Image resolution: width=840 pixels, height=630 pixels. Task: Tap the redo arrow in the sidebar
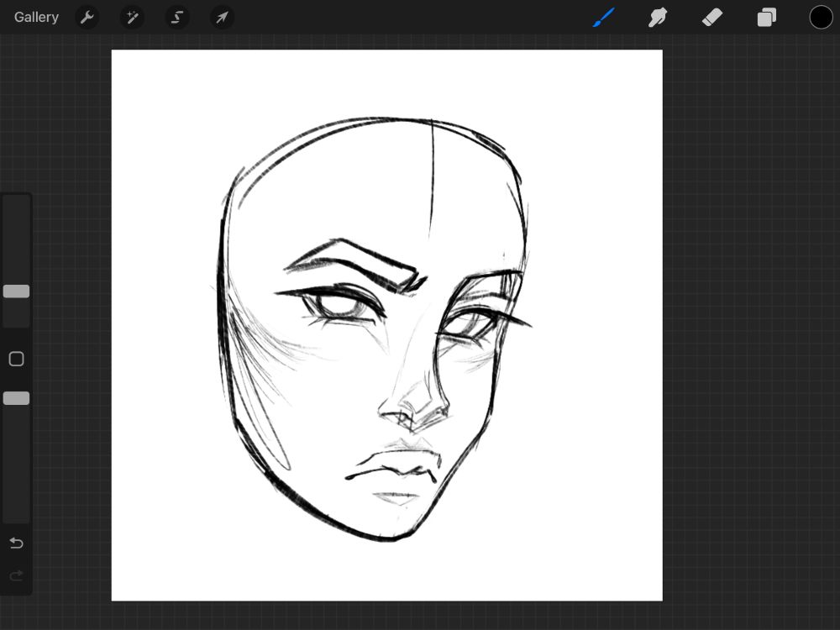[17, 575]
